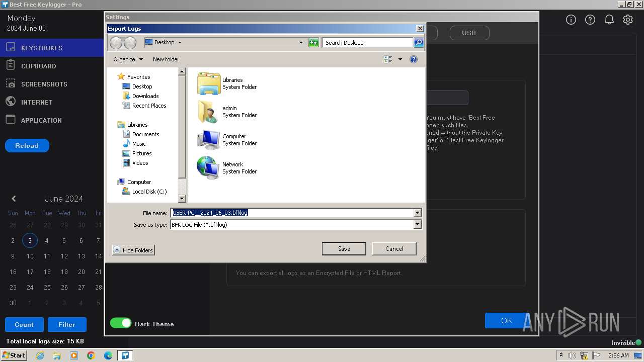This screenshot has height=362, width=644.
Task: Select Pictures library in navigation pane
Action: tap(142, 153)
